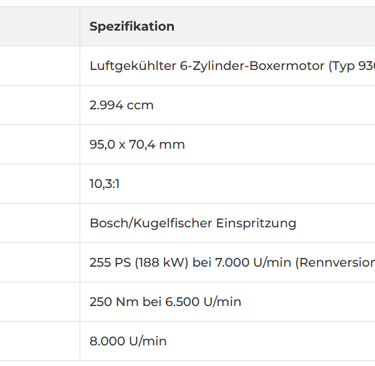This screenshot has height=366, width=375.
Task: Select the 95,0 x 70,4 mm cell
Action: coord(227,144)
